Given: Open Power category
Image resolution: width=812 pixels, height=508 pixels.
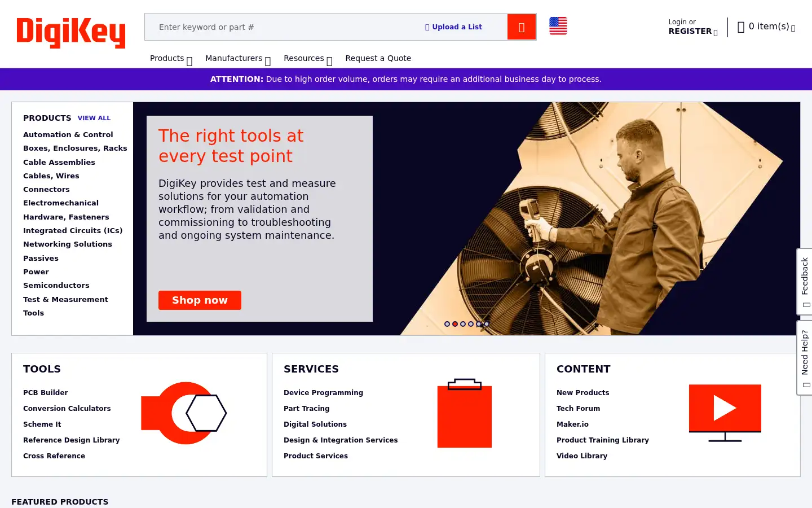Looking at the screenshot, I should 36,272.
